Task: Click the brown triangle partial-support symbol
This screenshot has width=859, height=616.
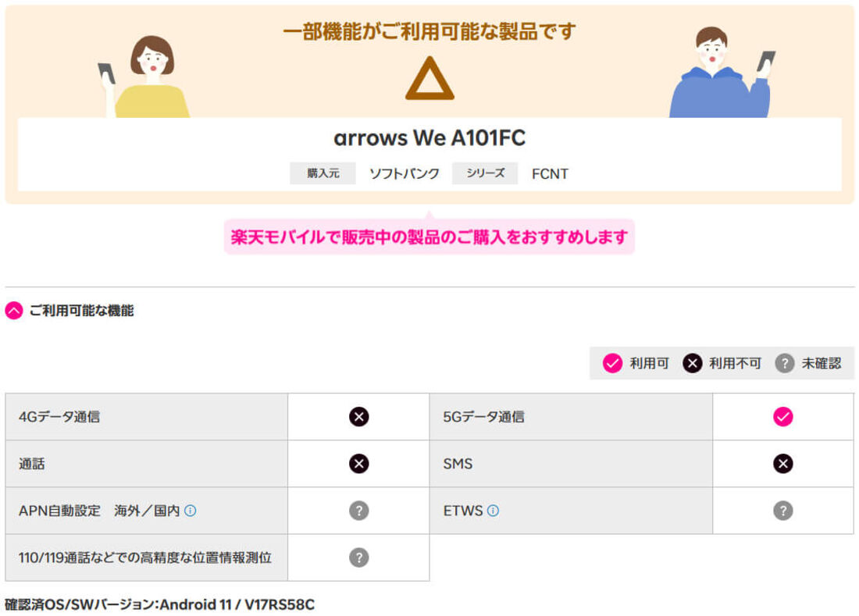Action: [x=429, y=79]
